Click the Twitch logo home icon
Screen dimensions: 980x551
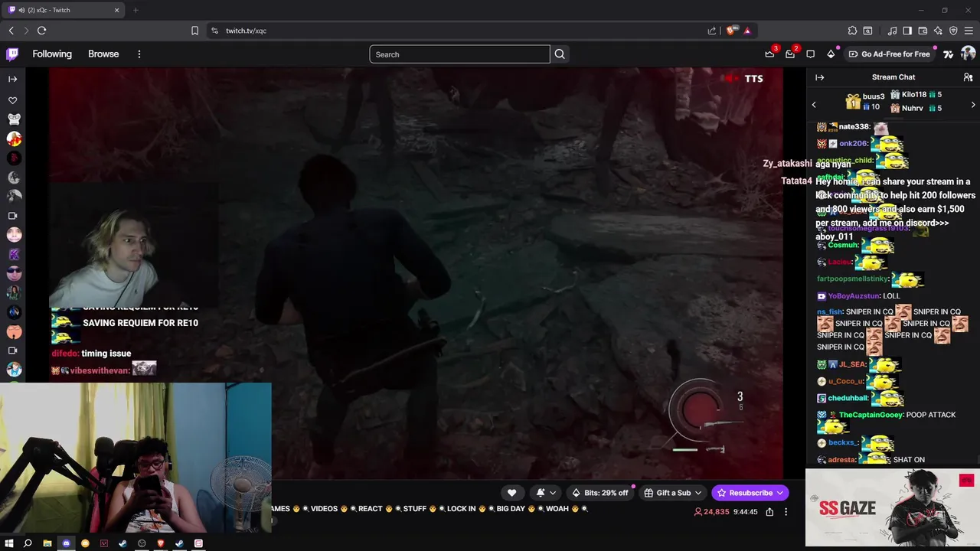(x=12, y=54)
